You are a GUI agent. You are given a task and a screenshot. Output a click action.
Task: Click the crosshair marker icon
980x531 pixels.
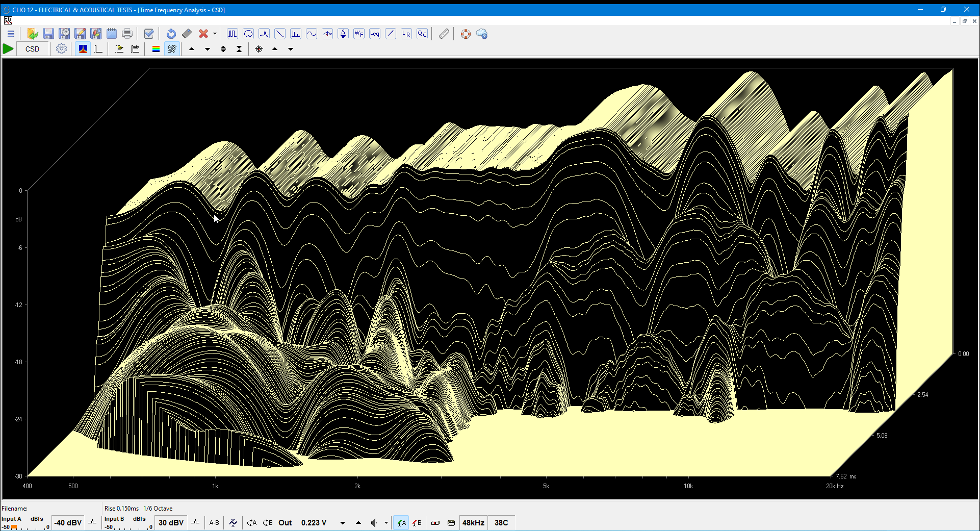[259, 49]
